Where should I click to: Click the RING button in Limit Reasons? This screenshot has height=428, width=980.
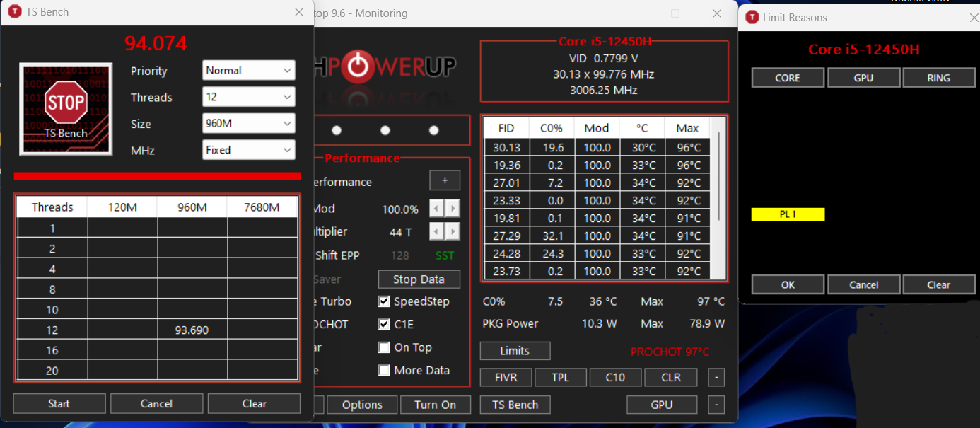[x=939, y=78]
